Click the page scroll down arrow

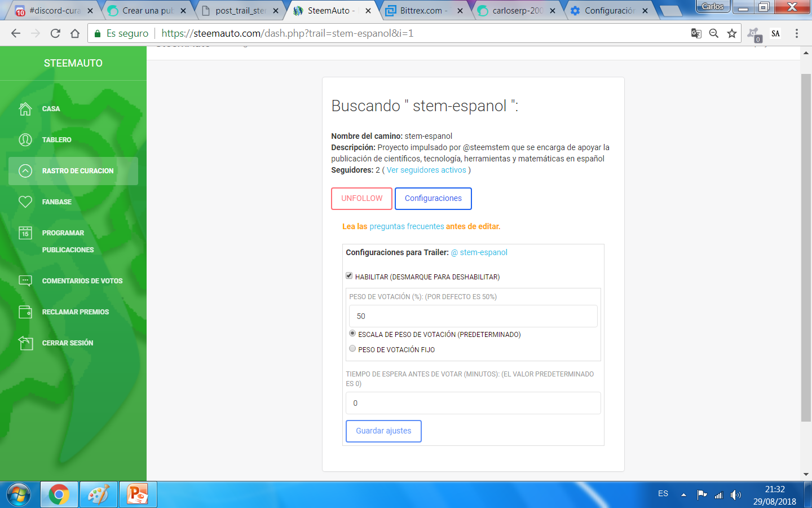806,475
